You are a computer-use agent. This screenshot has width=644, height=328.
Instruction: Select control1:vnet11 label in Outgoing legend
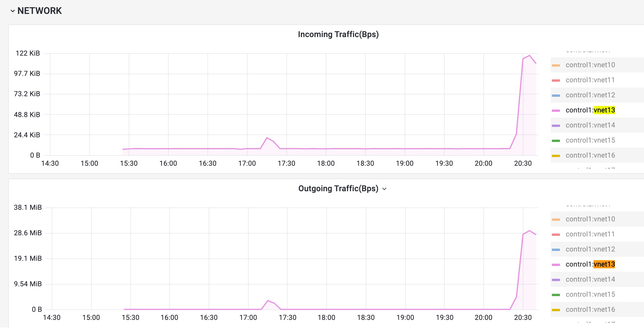coord(590,234)
